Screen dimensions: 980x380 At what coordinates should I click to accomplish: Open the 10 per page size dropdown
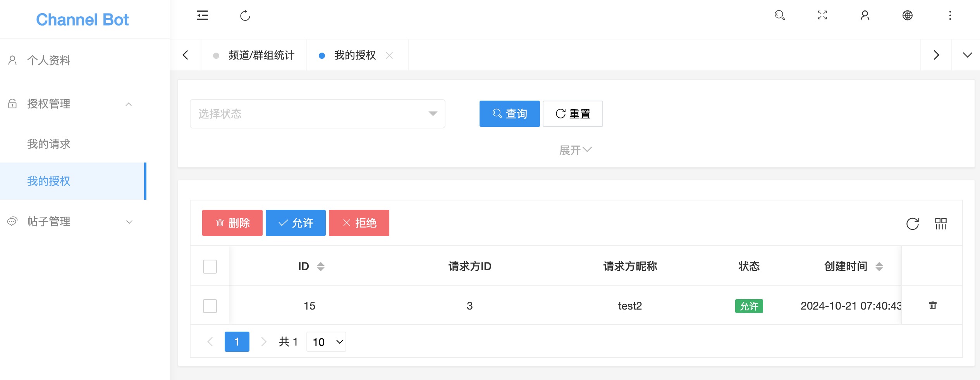coord(326,342)
